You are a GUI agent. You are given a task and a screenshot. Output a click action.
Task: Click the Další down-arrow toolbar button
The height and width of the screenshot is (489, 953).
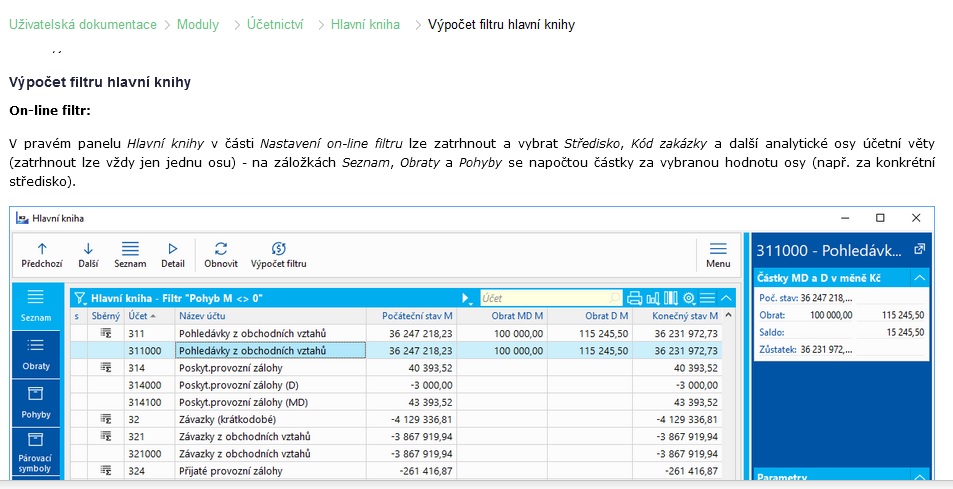pos(88,255)
